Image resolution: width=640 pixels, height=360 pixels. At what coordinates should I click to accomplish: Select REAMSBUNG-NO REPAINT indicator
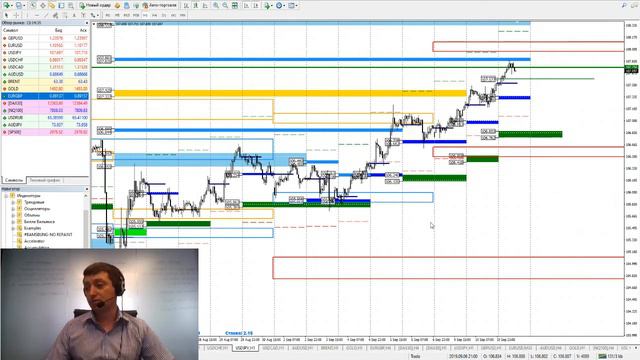(48, 235)
